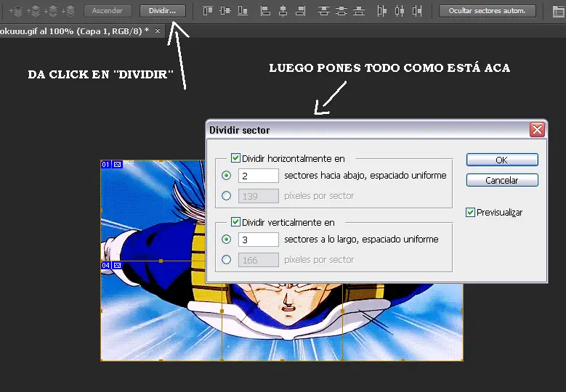Distribute slices by horizontal centers
This screenshot has height=392, width=566.
tap(399, 11)
